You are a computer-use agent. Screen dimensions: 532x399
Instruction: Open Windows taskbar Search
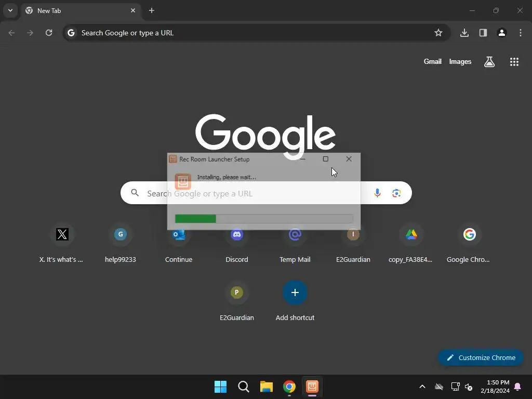pos(244,387)
